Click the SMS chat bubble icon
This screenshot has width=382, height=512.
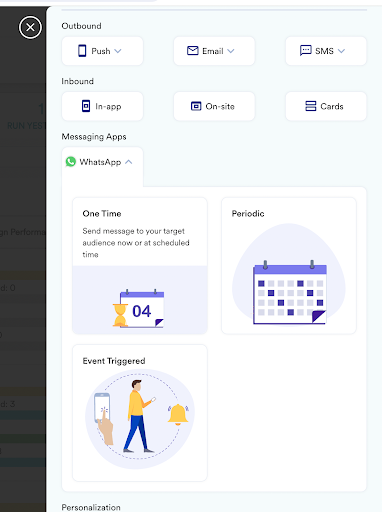click(x=305, y=51)
